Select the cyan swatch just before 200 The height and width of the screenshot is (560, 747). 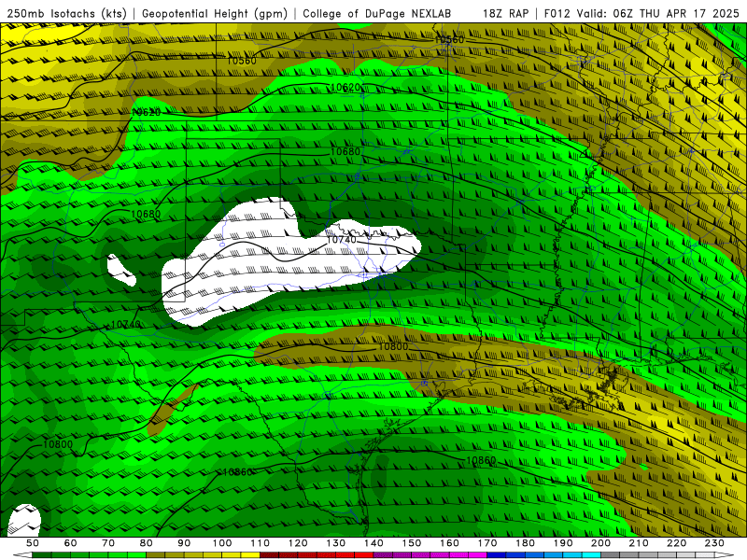coord(591,555)
